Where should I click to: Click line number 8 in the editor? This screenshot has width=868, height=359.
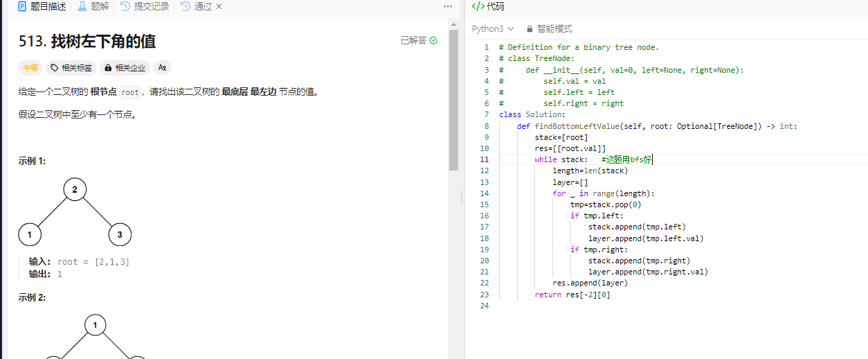tap(486, 126)
